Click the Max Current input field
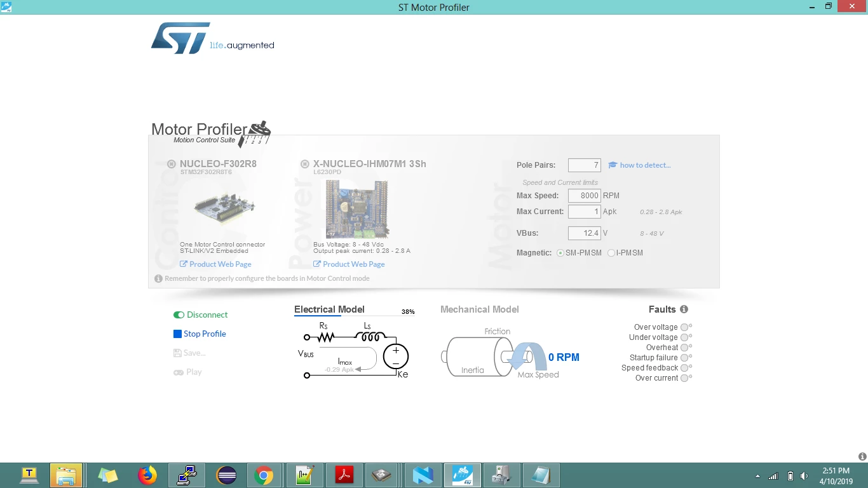This screenshot has width=868, height=488. pos(584,212)
